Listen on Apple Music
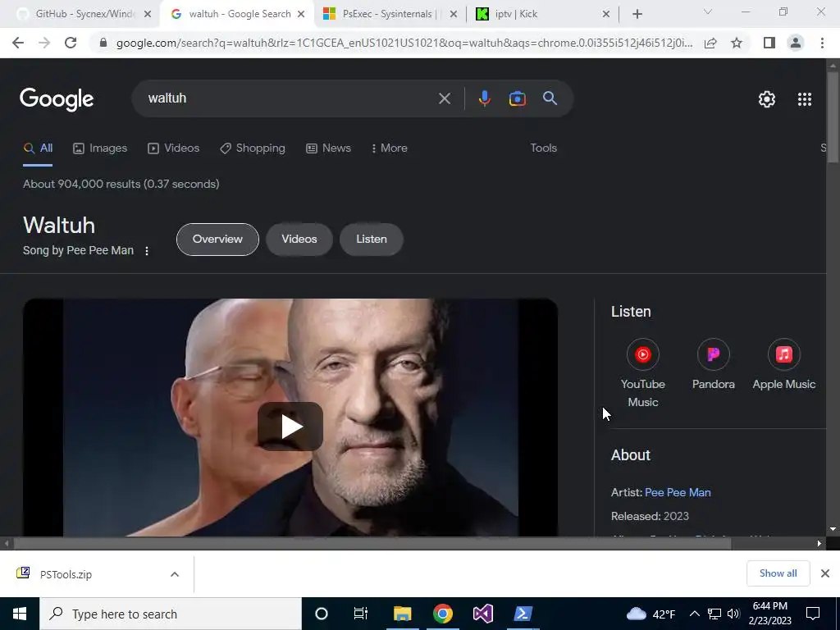This screenshot has height=630, width=840. pyautogui.click(x=783, y=364)
